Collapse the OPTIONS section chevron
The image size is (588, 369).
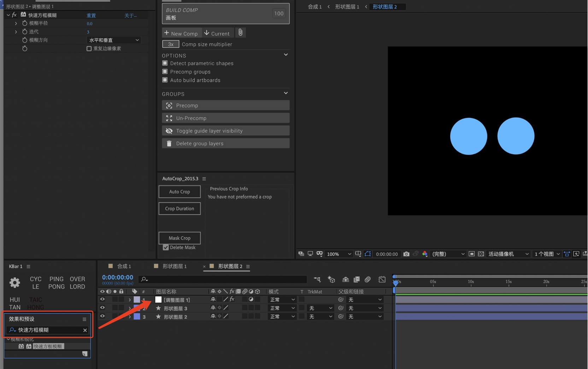pyautogui.click(x=286, y=55)
